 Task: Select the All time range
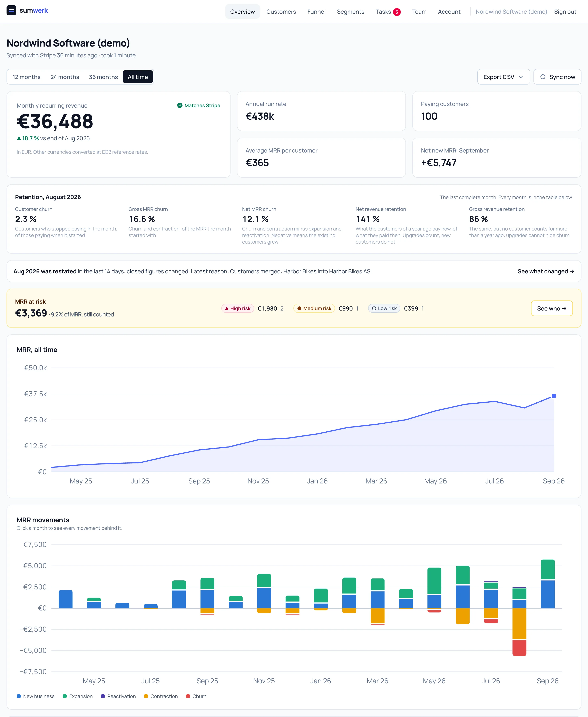click(x=138, y=77)
